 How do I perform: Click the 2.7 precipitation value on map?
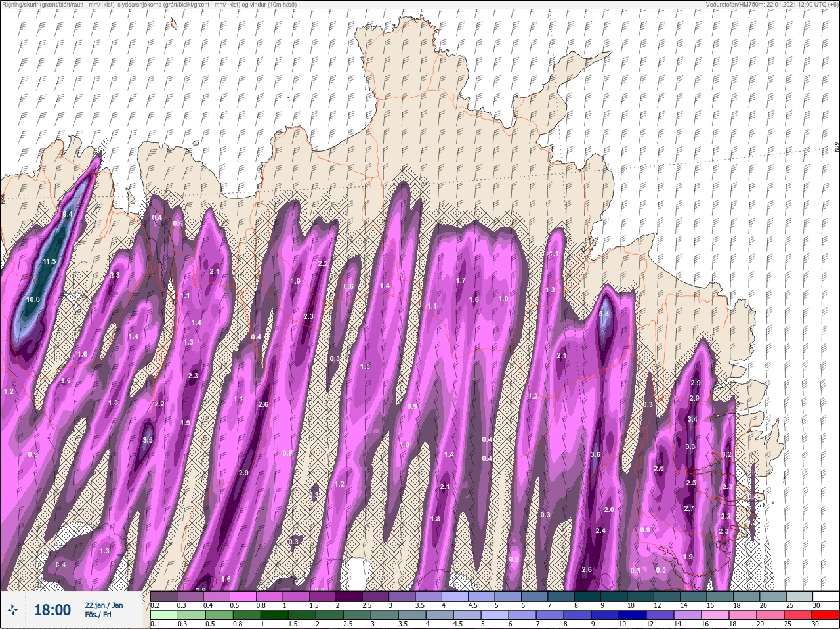click(x=689, y=509)
